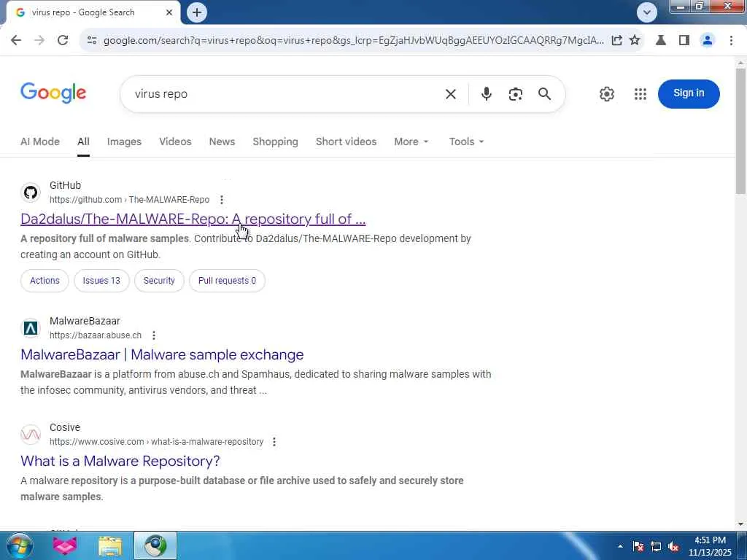Submit search with magnifying glass icon
This screenshot has height=560, width=747.
pyautogui.click(x=544, y=94)
